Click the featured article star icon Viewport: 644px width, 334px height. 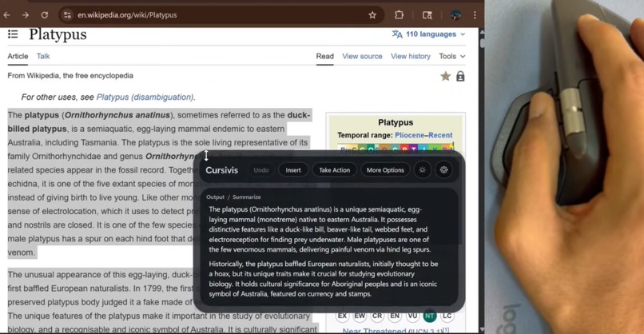(x=445, y=76)
